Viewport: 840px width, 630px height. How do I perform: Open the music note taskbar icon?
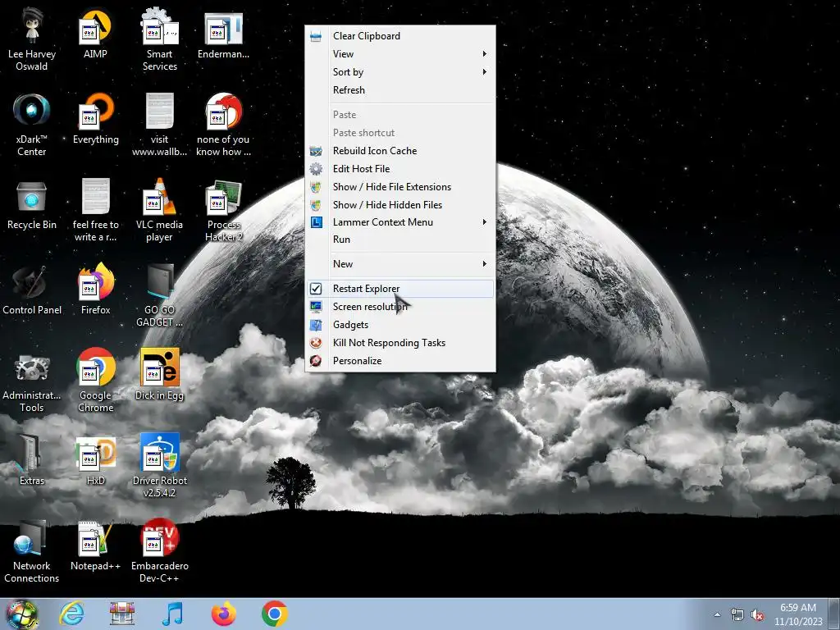172,614
